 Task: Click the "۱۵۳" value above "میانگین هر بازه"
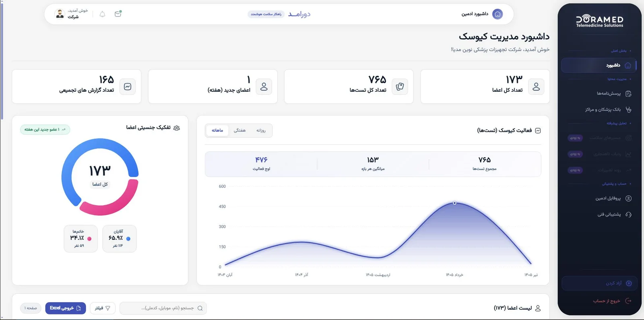pos(373,160)
